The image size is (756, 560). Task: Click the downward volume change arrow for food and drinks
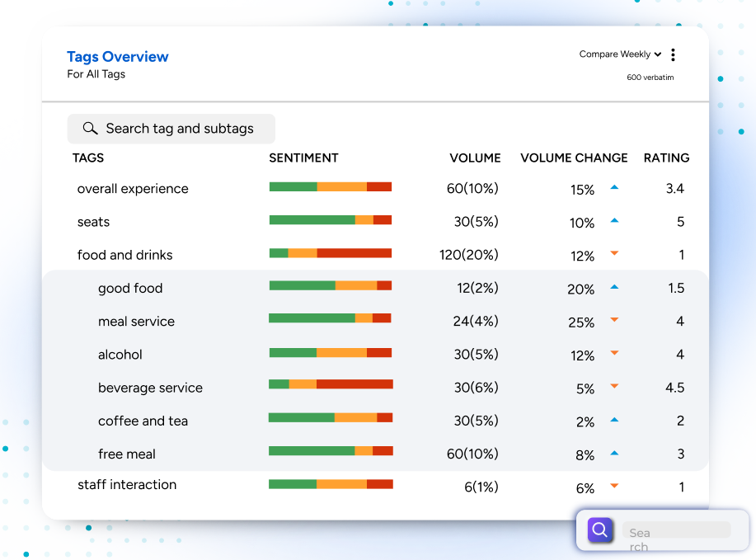click(x=613, y=254)
